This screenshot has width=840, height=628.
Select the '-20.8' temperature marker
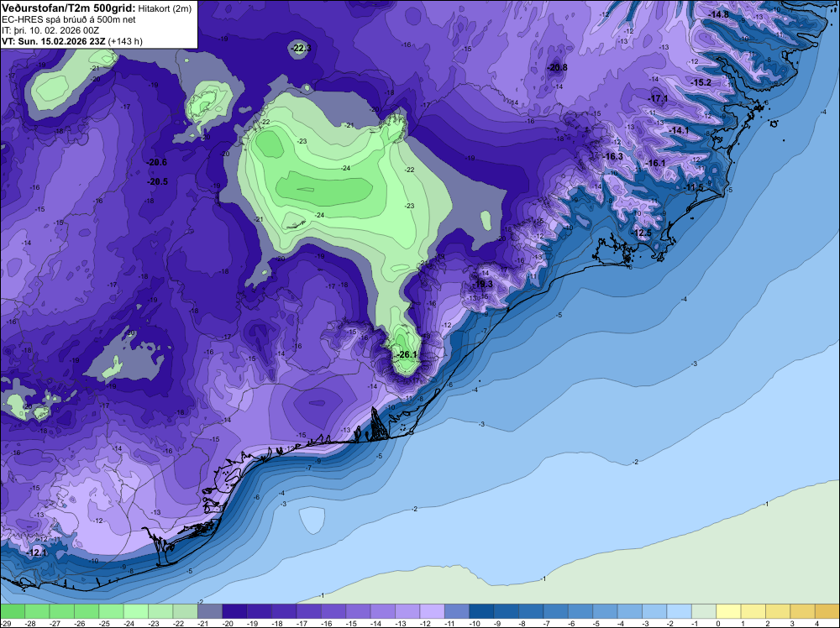[557, 67]
